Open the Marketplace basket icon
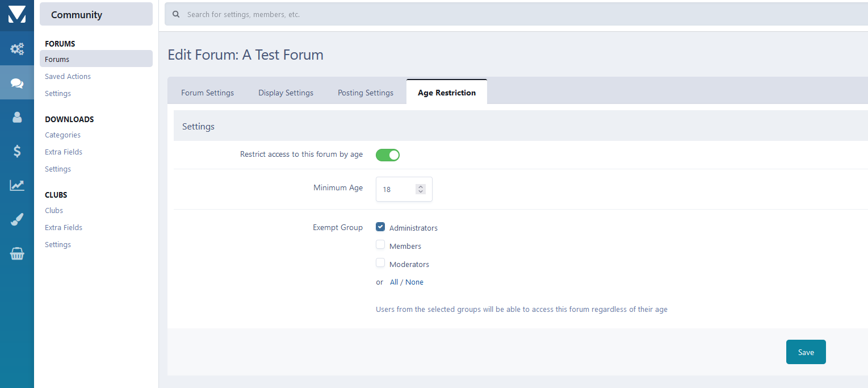 point(17,254)
